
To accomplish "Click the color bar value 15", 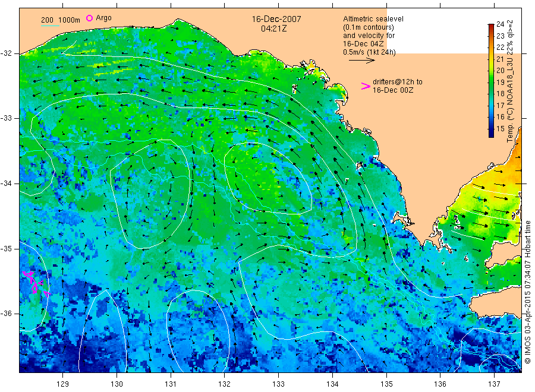I will coord(500,129).
